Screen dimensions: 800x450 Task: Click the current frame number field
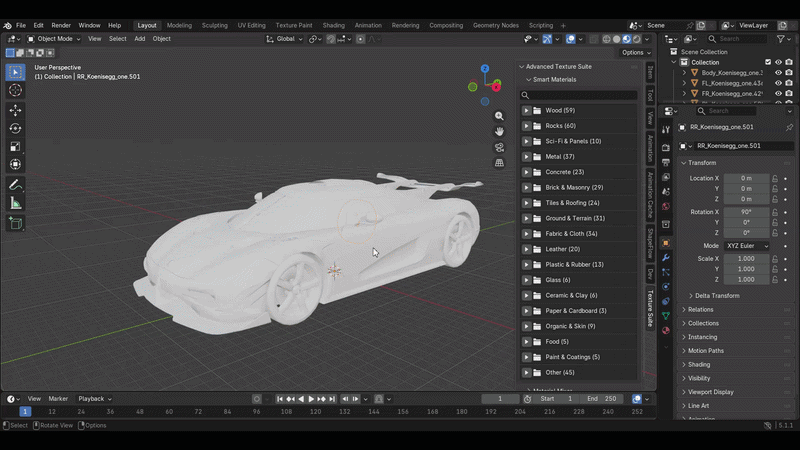[500, 399]
